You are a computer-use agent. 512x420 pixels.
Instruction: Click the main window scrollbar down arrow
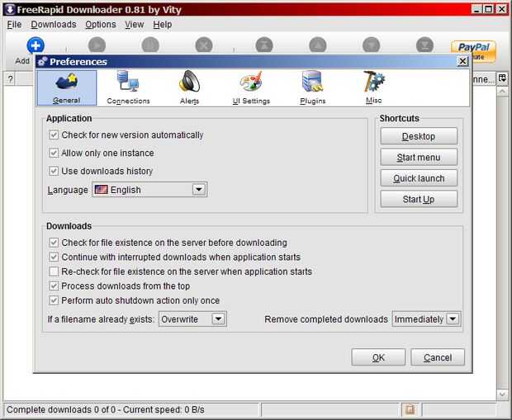502,394
